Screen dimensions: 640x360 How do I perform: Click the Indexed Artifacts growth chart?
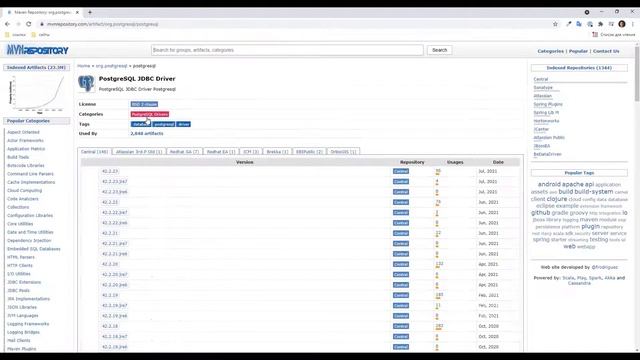pos(37,94)
